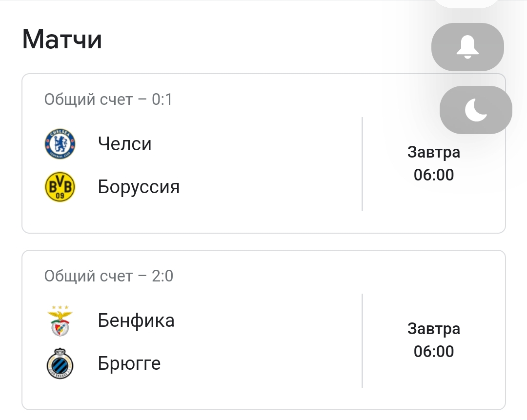This screenshot has height=420, width=527.
Task: Click the Club Brugge crest
Action: [x=60, y=363]
